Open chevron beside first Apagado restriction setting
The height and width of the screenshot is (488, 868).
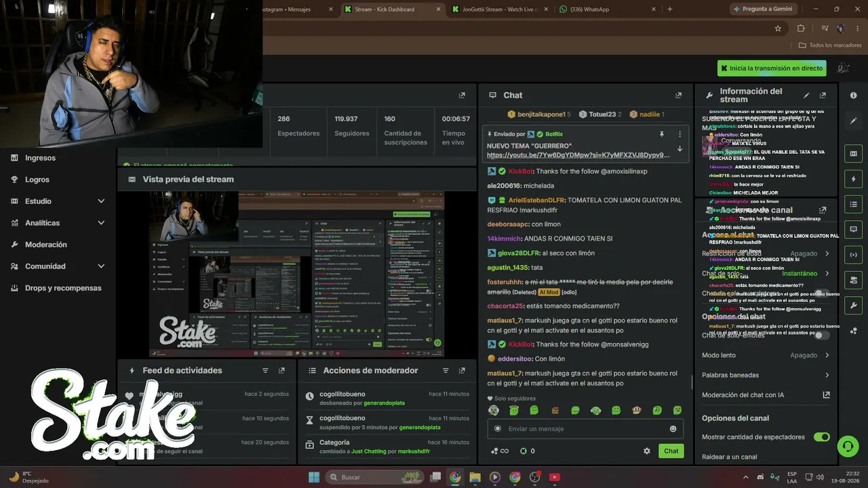(827, 253)
